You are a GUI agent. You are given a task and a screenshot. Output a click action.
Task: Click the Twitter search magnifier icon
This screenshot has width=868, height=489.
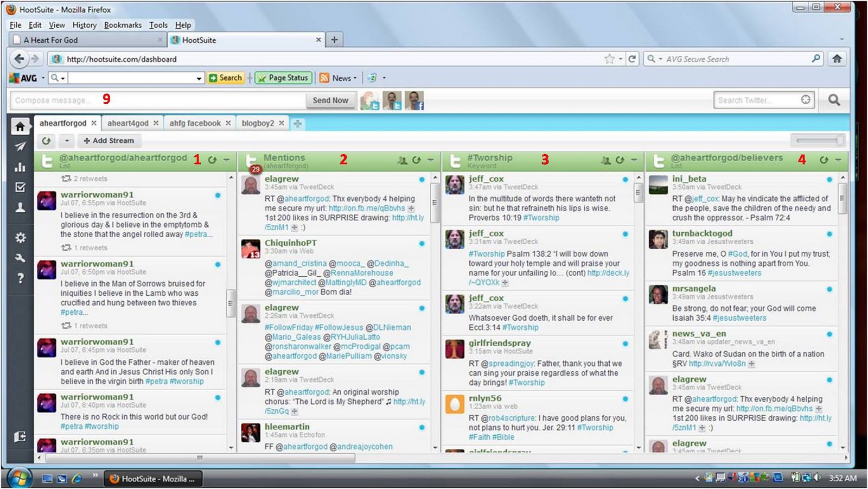click(834, 100)
